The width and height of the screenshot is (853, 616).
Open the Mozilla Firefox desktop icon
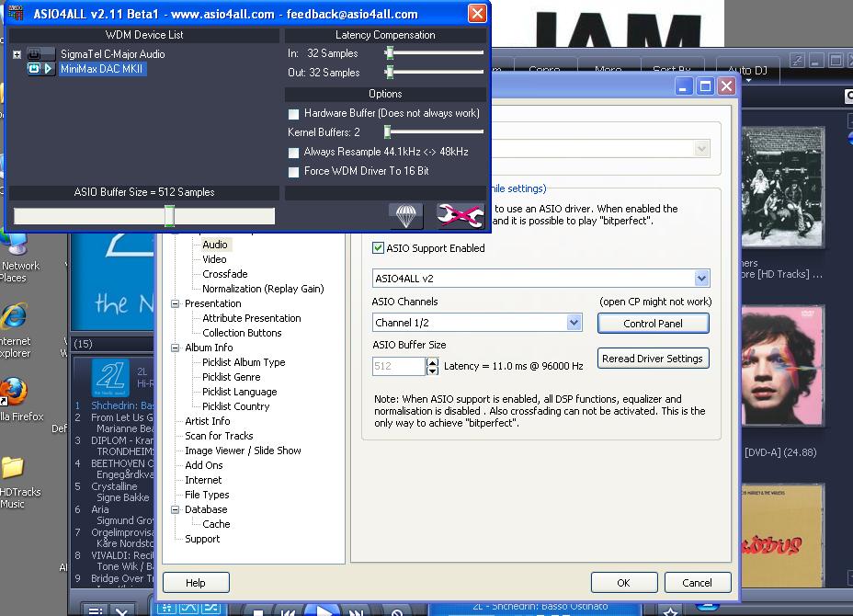pos(13,391)
